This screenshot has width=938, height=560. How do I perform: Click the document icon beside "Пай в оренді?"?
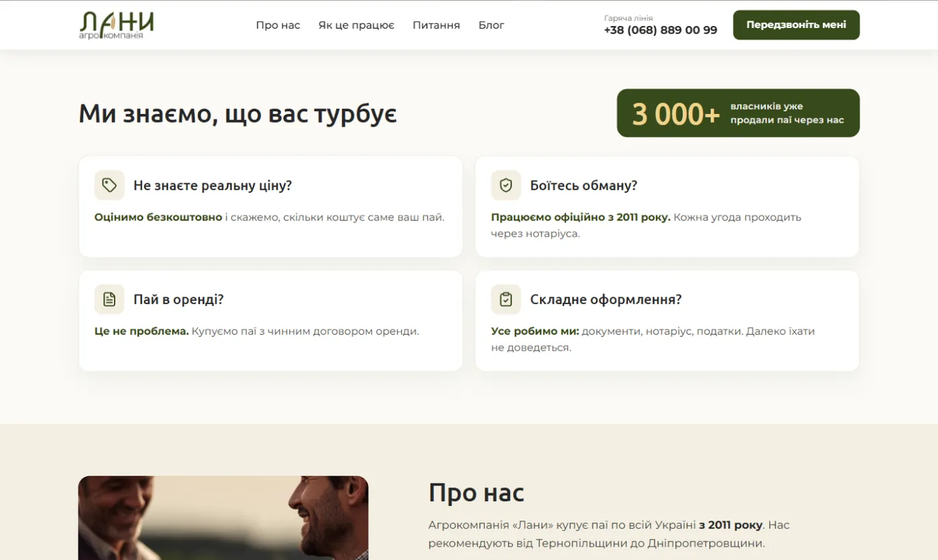(x=109, y=299)
